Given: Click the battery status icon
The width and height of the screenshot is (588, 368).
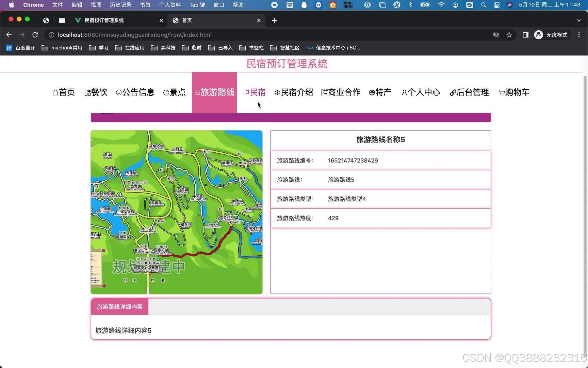Looking at the screenshot, I should pyautogui.click(x=425, y=5).
